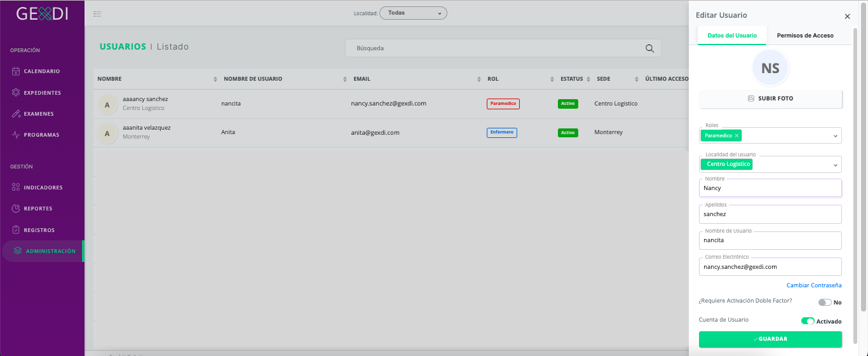Open the Localidad Todas dropdown
868x356 pixels.
[413, 13]
